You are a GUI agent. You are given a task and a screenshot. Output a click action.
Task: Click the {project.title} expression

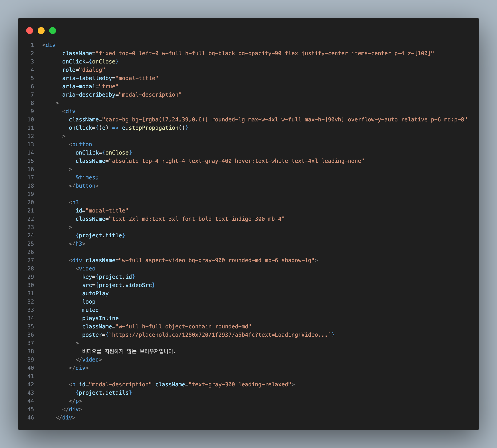[100, 235]
